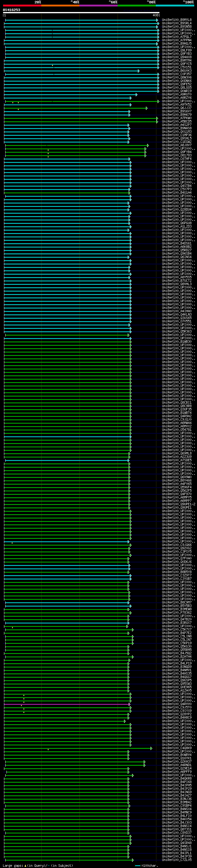Screen dimensions: 197x868
Task: Click the alignment bar for UniRef100_C4Q8K9
Action: tap(78, 749)
